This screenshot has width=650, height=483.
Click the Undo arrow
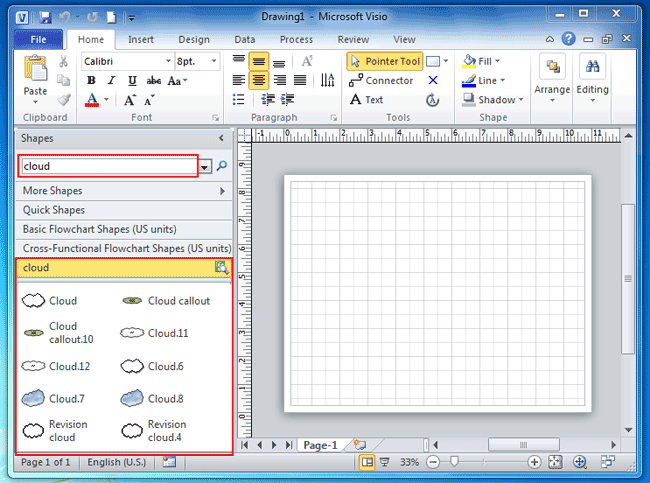pyautogui.click(x=64, y=17)
